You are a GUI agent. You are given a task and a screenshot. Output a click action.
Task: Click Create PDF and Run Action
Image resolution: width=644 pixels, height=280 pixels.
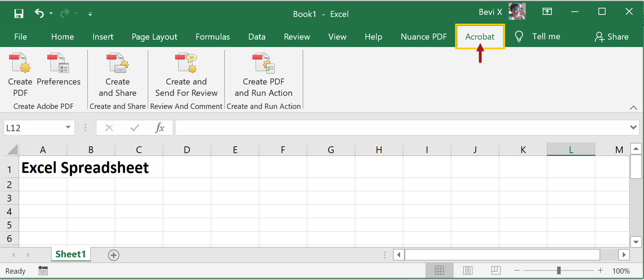pos(263,75)
